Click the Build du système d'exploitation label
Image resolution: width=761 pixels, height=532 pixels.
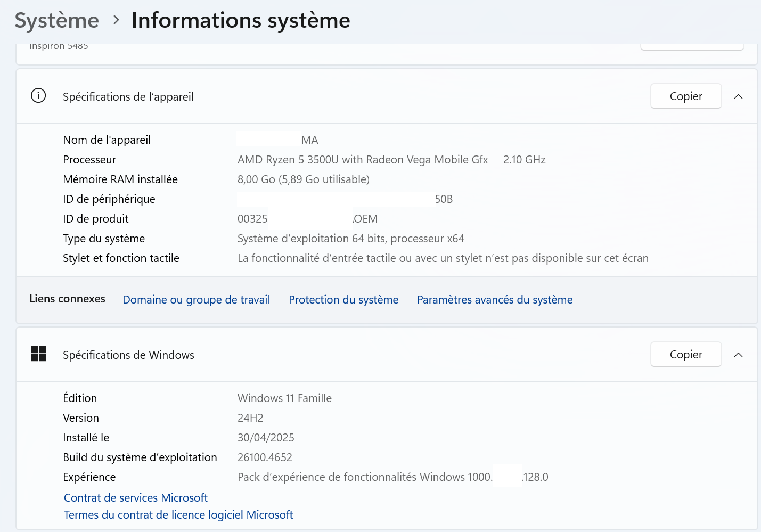[x=140, y=457]
